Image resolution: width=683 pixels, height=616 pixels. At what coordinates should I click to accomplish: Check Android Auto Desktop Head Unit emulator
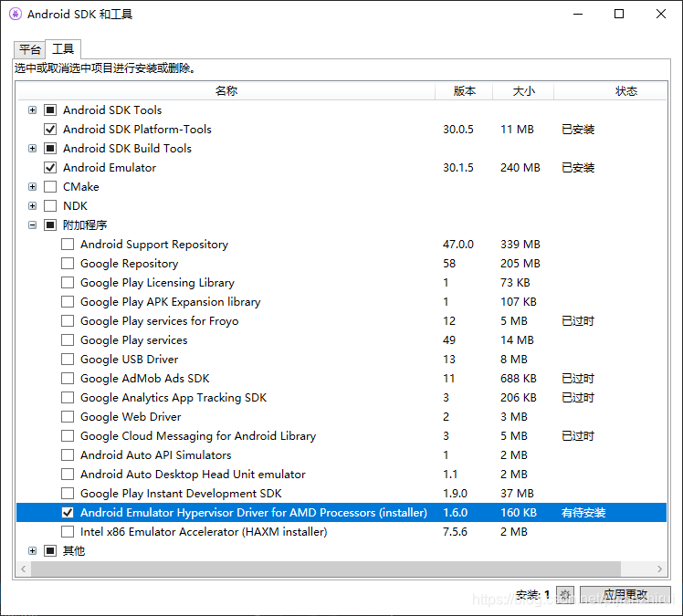coord(68,474)
